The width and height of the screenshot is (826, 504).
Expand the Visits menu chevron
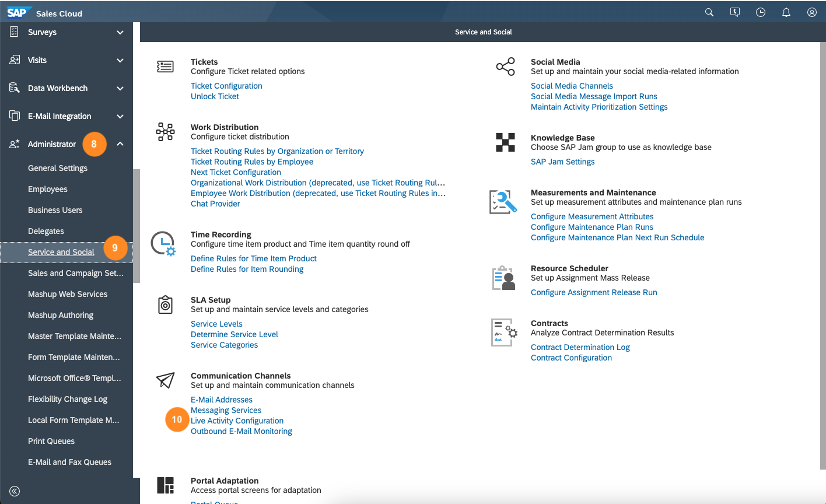tap(120, 61)
